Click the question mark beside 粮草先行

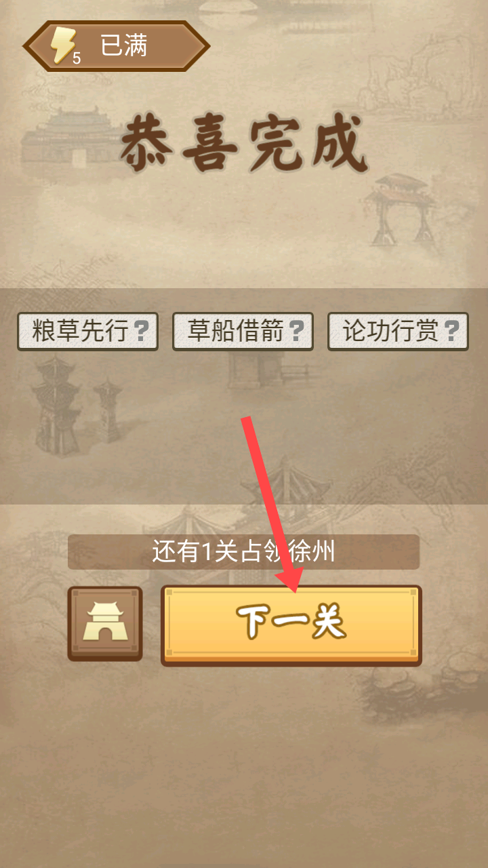click(x=141, y=332)
